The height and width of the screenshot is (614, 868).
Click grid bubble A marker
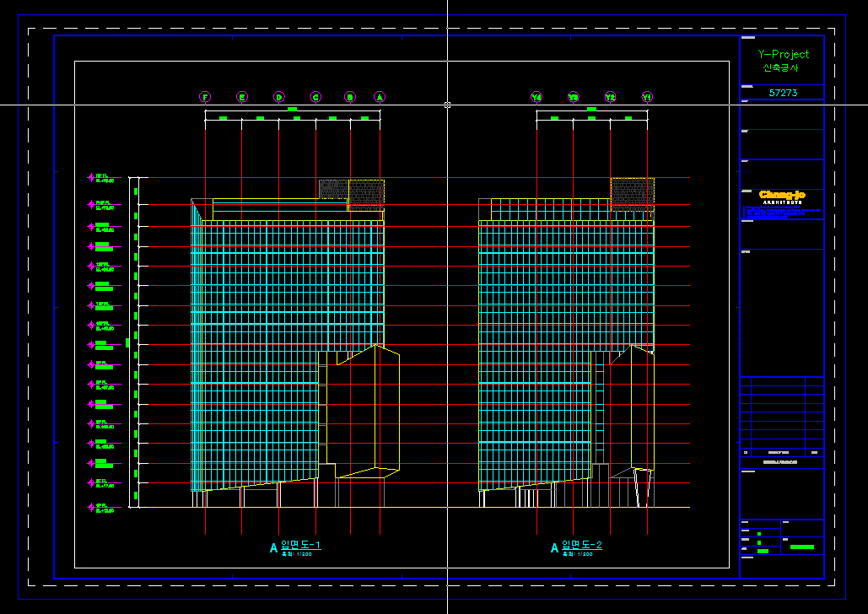pyautogui.click(x=380, y=97)
